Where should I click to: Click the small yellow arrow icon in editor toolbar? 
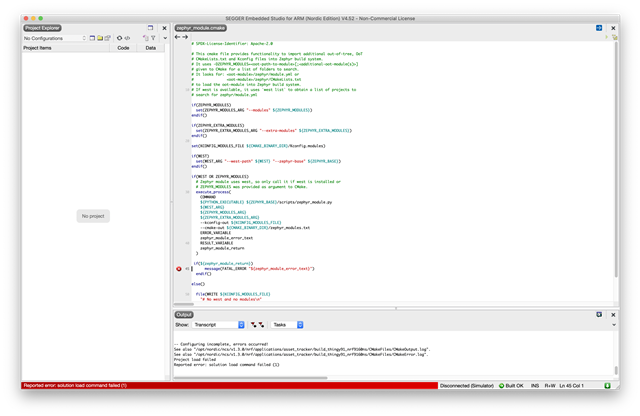pyautogui.click(x=607, y=37)
